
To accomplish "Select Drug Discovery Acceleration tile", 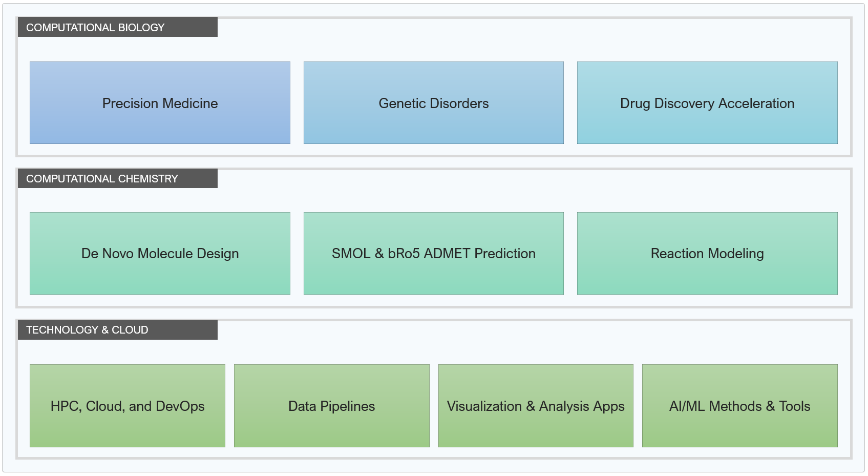I will click(x=707, y=103).
